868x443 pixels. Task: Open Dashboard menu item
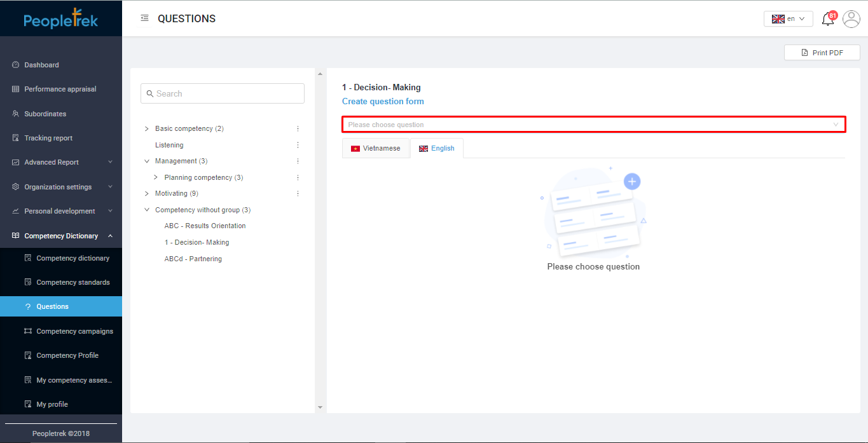click(x=61, y=65)
